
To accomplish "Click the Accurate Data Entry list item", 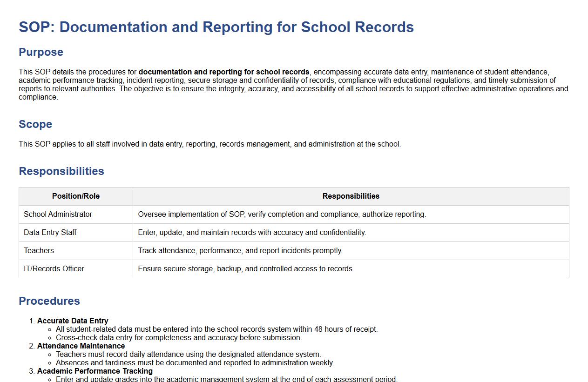I will click(x=73, y=321).
